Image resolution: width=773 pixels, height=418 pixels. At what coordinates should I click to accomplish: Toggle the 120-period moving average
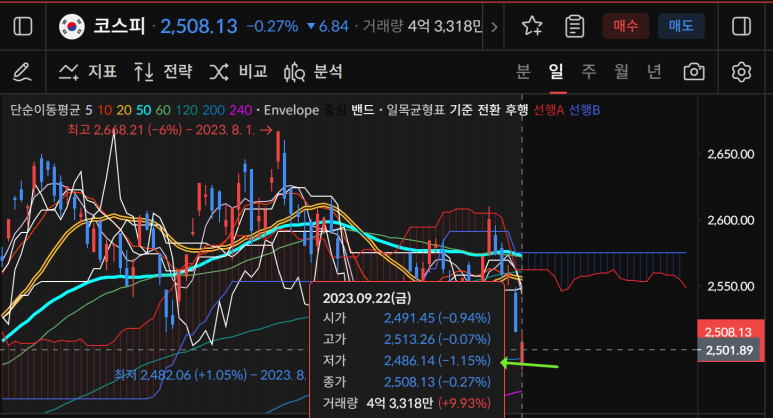tap(186, 110)
